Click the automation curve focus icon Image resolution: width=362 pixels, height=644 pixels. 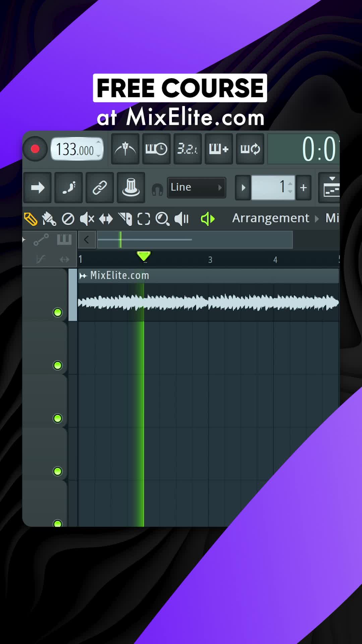[x=41, y=239]
